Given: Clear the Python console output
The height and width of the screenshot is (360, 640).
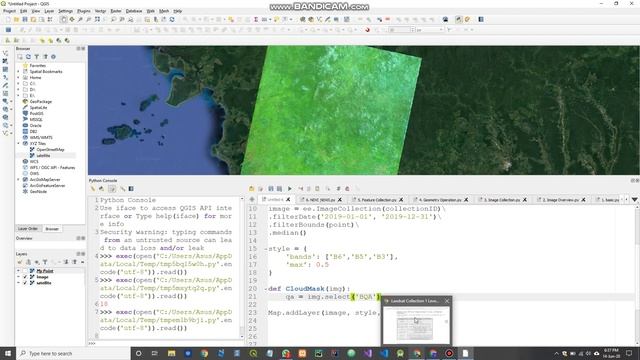Looking at the screenshot, I should 93,189.
